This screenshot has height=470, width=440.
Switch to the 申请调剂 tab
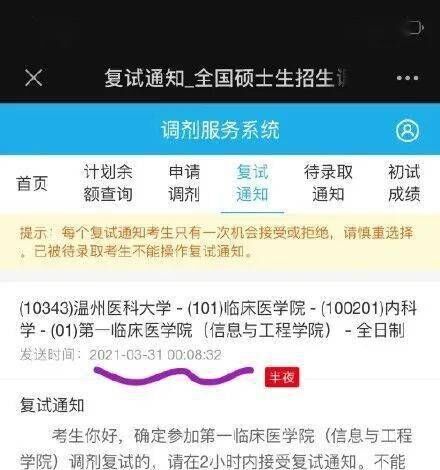[x=184, y=183]
